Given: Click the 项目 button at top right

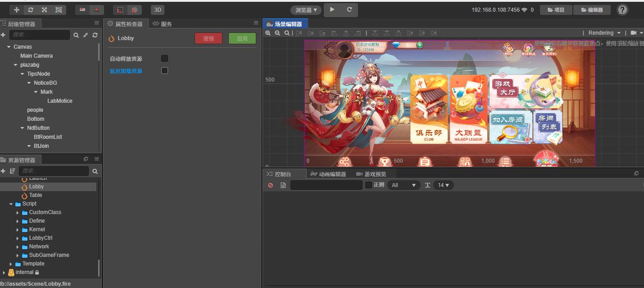Looking at the screenshot, I should [x=556, y=9].
